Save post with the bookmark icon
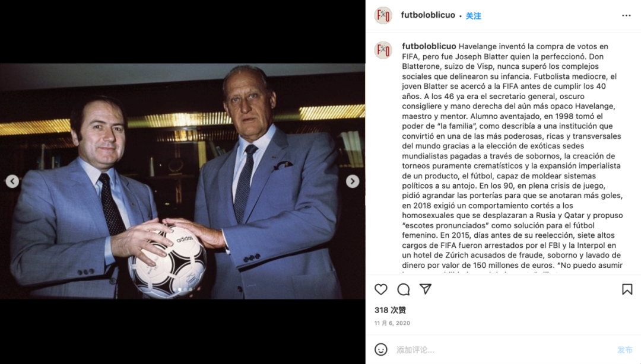The width and height of the screenshot is (641, 364). pyautogui.click(x=627, y=289)
